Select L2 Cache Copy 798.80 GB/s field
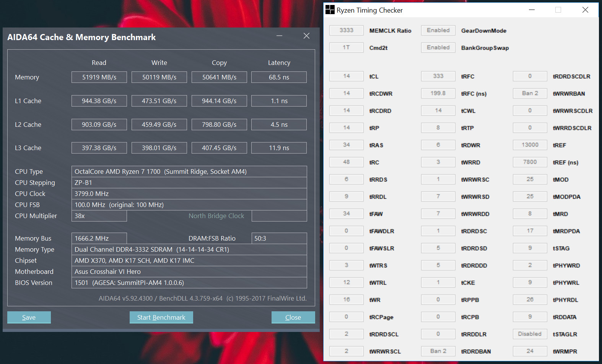Viewport: 602px width, 364px height. (219, 125)
